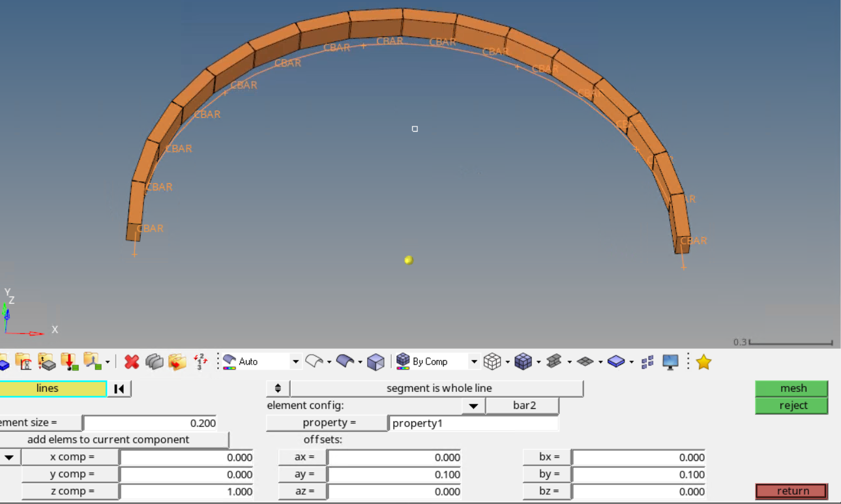Click the stacked gray cards icon
Image resolution: width=841 pixels, height=504 pixels.
click(x=155, y=361)
